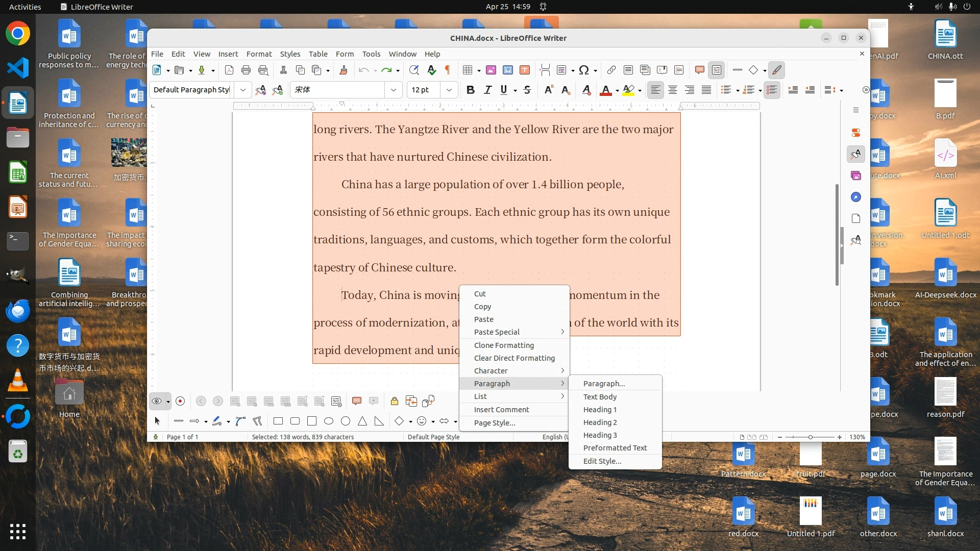Click the Insert Hyperlink chain icon
Viewport: 980px width, 551px height.
pos(611,70)
